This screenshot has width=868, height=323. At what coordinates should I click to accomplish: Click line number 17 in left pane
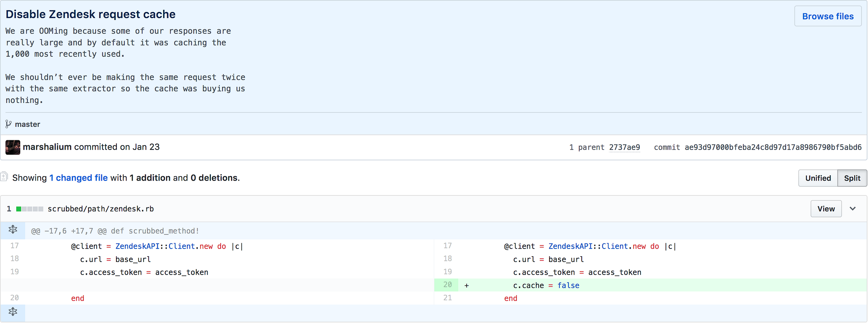pyautogui.click(x=14, y=246)
